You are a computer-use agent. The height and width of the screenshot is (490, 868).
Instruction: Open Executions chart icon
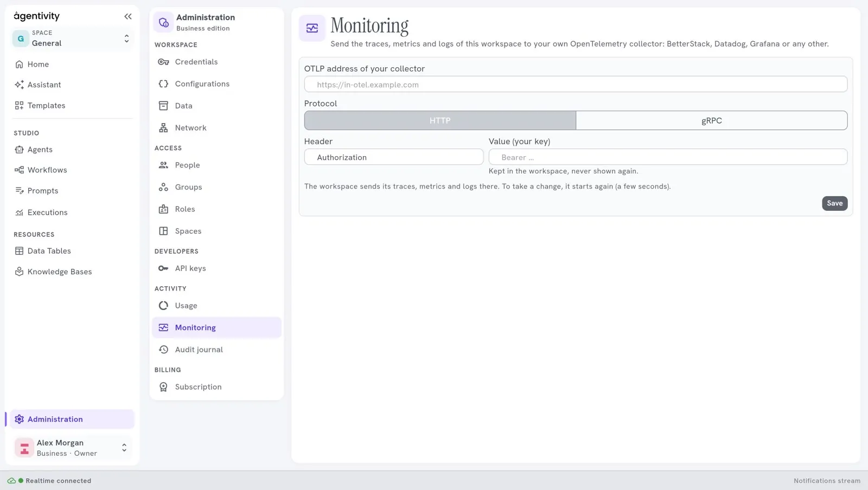pyautogui.click(x=19, y=212)
